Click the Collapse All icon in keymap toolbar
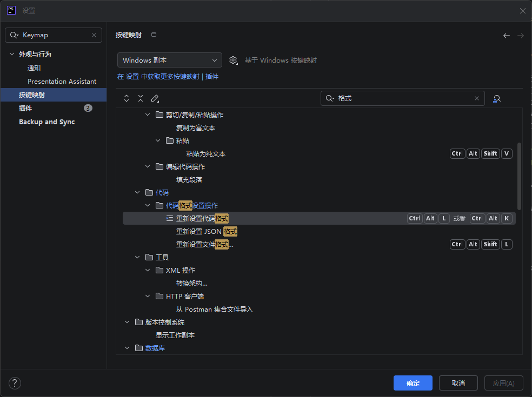The image size is (532, 397). [x=141, y=98]
